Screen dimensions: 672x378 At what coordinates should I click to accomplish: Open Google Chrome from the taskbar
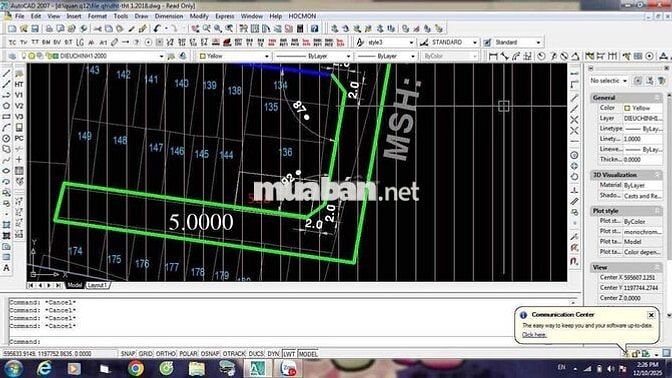coord(135,369)
